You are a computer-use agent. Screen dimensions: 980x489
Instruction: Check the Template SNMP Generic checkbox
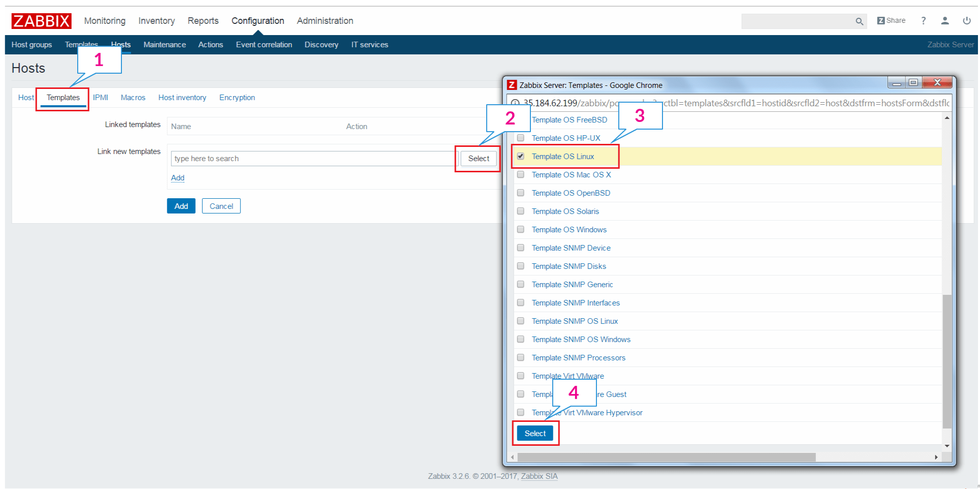click(x=521, y=284)
